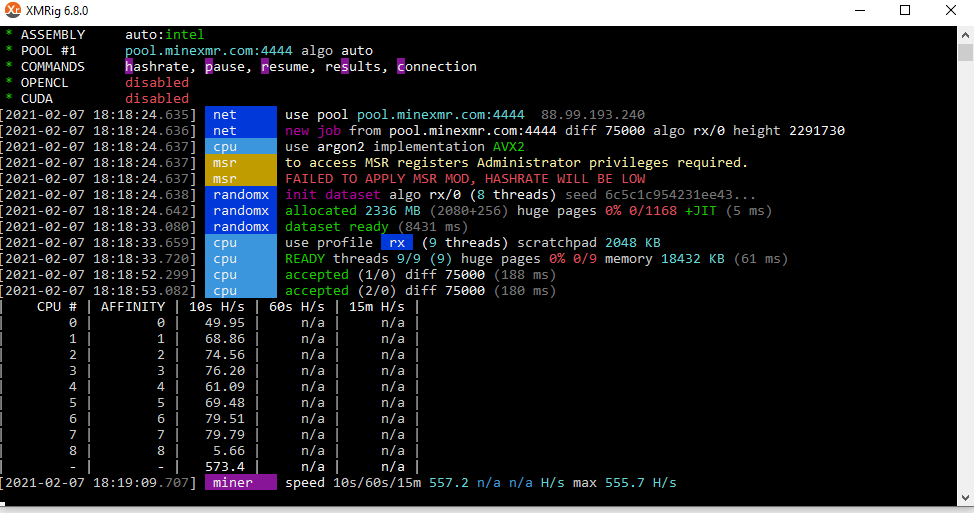Click the total hashrate value 573.4
The width and height of the screenshot is (974, 513).
tap(225, 466)
